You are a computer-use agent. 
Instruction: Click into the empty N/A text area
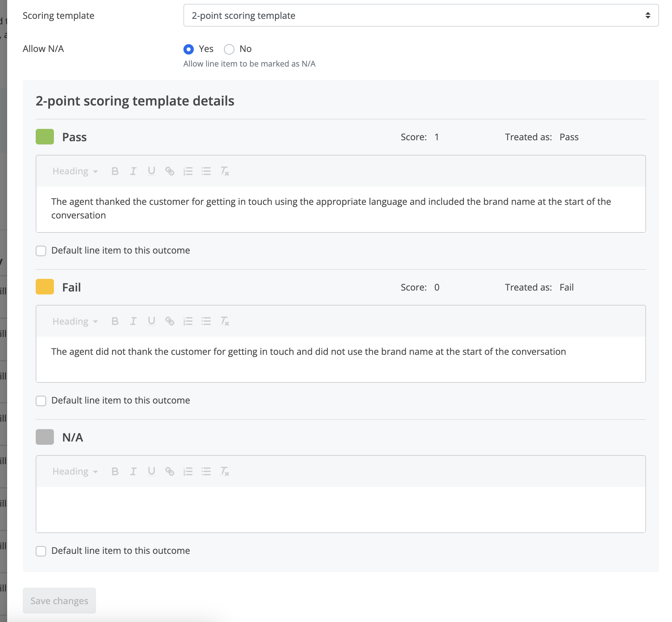(341, 509)
